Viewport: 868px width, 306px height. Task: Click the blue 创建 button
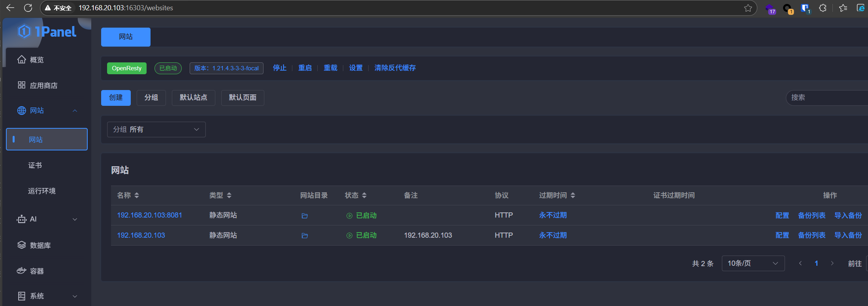(116, 98)
